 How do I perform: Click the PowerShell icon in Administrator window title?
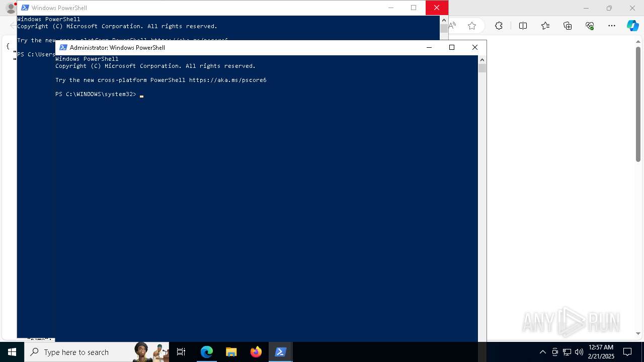pos(63,47)
